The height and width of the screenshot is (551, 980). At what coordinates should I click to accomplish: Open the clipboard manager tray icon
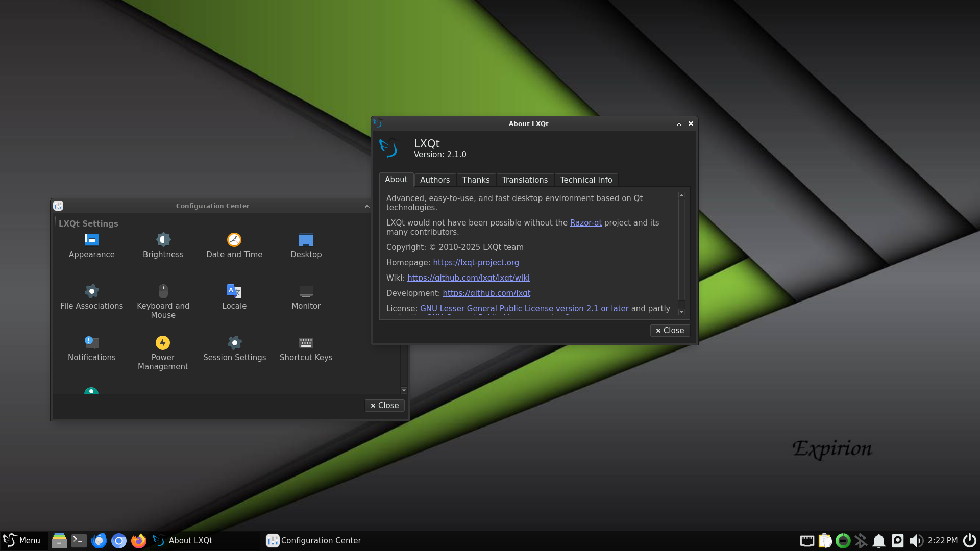click(x=825, y=540)
